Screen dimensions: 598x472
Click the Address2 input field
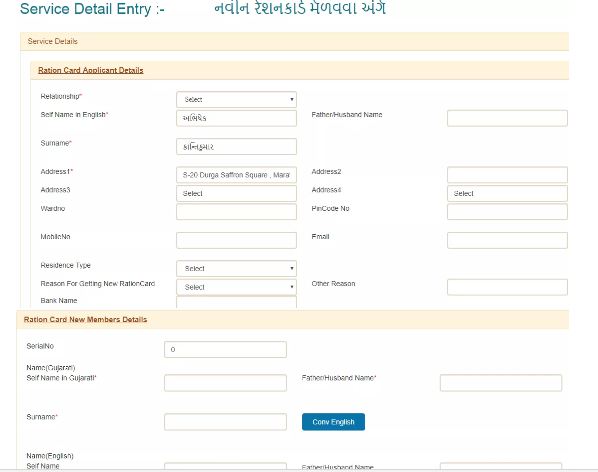click(x=507, y=175)
